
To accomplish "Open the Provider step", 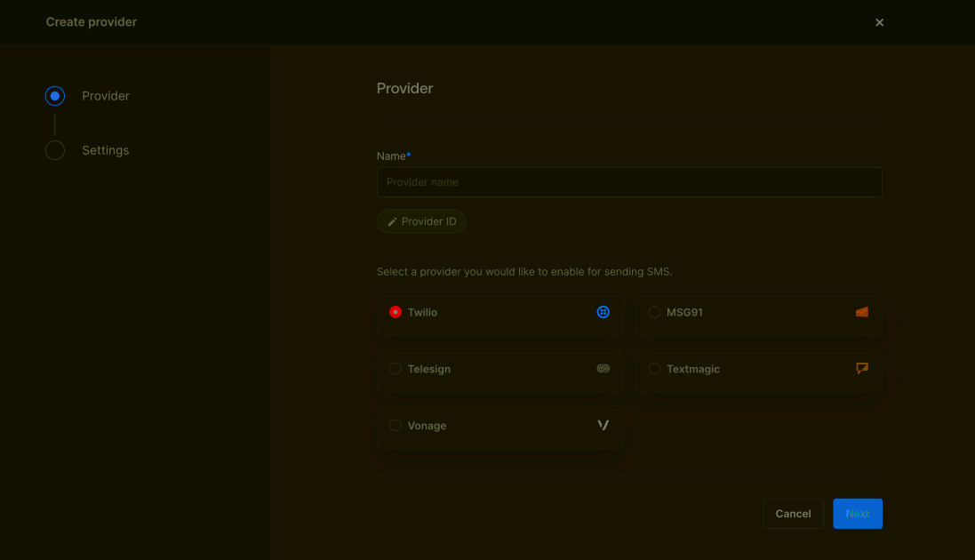I will coord(105,95).
